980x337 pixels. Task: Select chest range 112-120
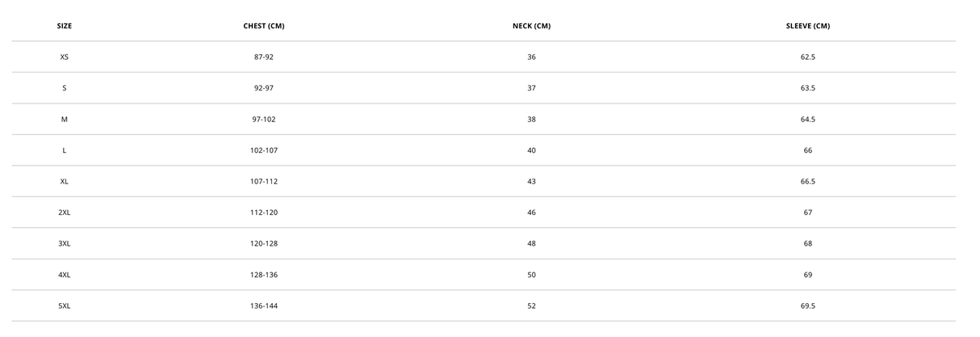coord(264,213)
